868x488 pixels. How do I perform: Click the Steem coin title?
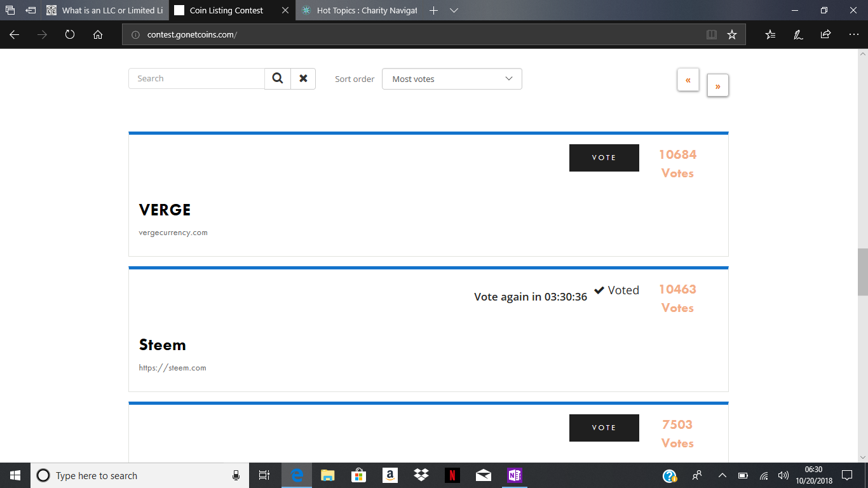point(163,345)
